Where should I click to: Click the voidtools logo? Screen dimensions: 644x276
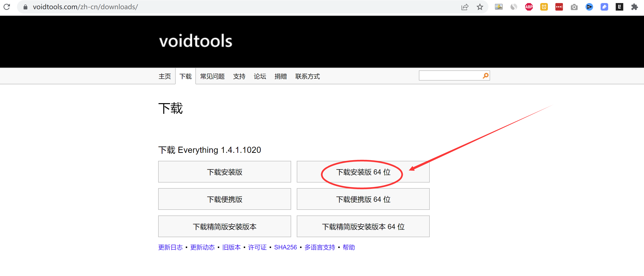click(196, 41)
